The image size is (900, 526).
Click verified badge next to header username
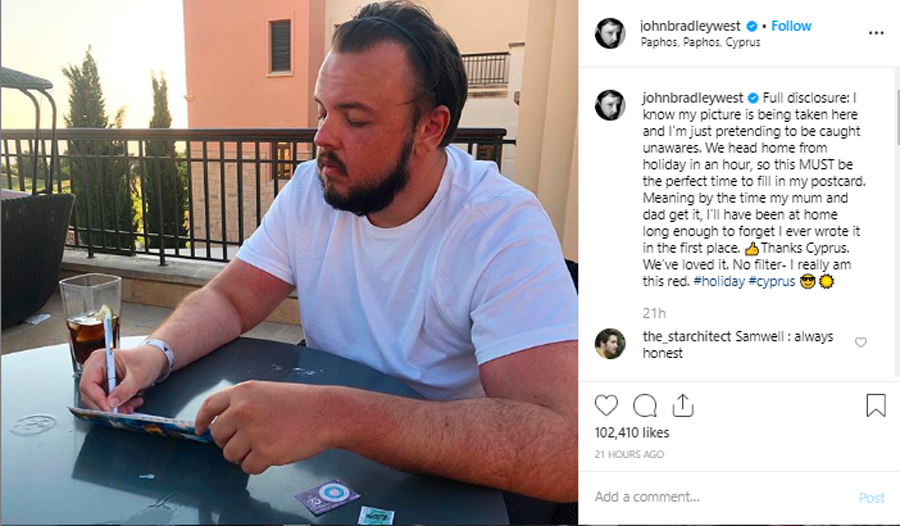point(751,26)
